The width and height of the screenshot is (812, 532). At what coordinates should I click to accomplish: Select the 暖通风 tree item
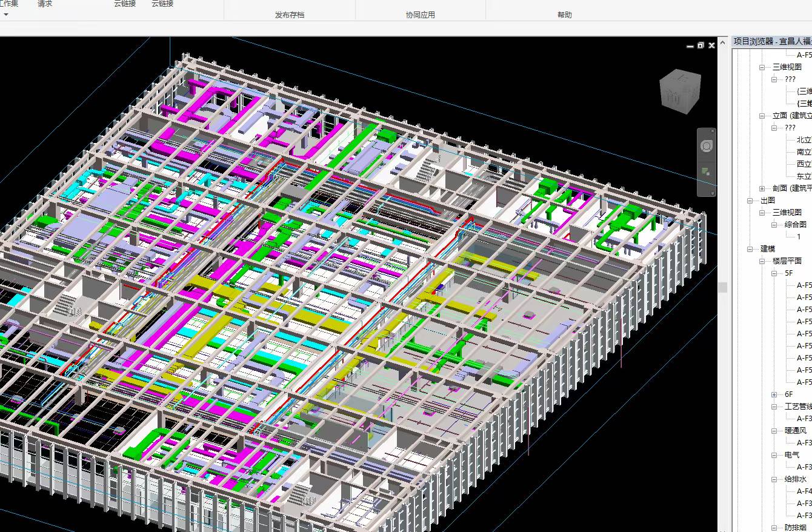point(796,431)
